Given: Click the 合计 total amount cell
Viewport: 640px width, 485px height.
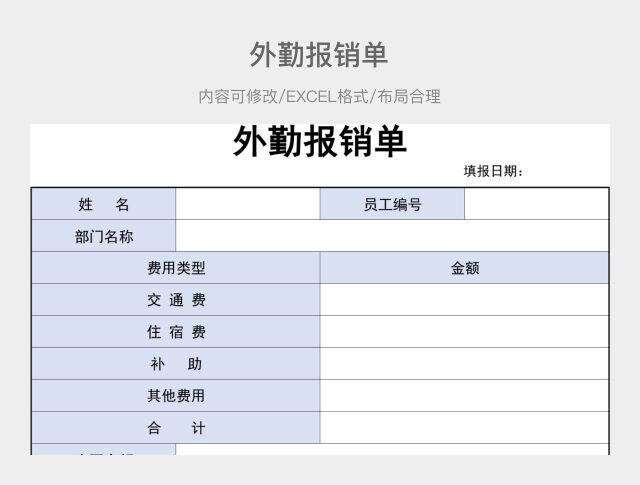Looking at the screenshot, I should pyautogui.click(x=465, y=428).
